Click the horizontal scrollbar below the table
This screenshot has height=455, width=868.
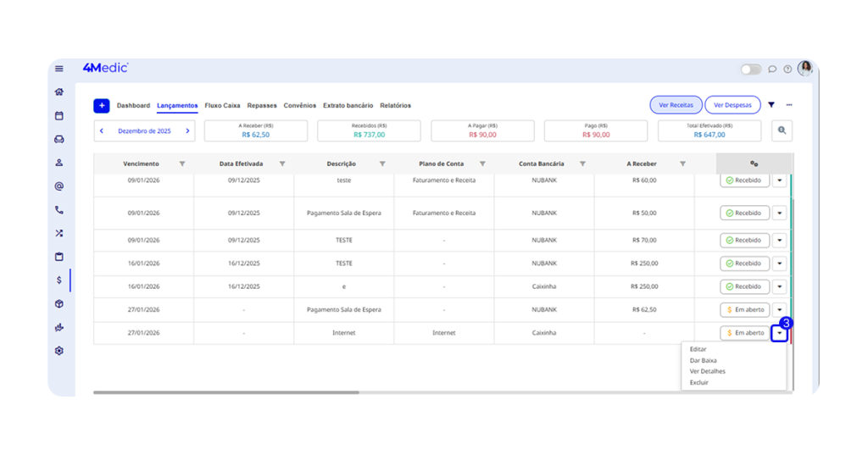point(226,392)
